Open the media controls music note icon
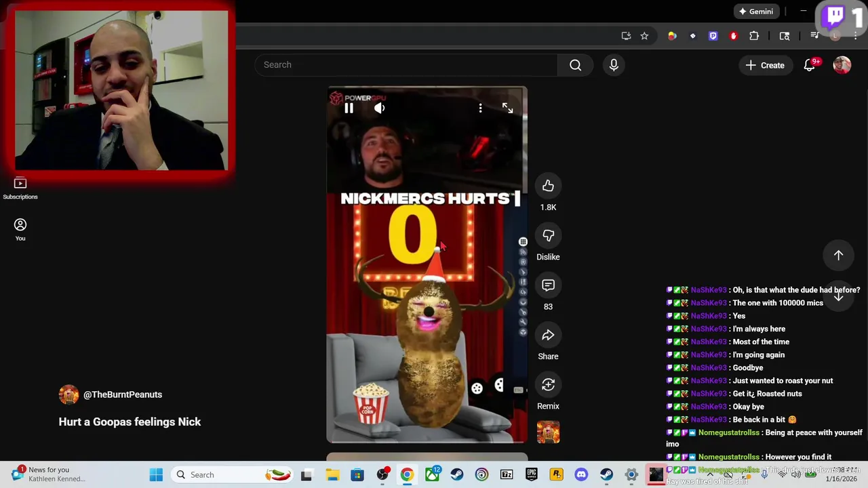Image resolution: width=868 pixels, height=488 pixels. pos(815,36)
